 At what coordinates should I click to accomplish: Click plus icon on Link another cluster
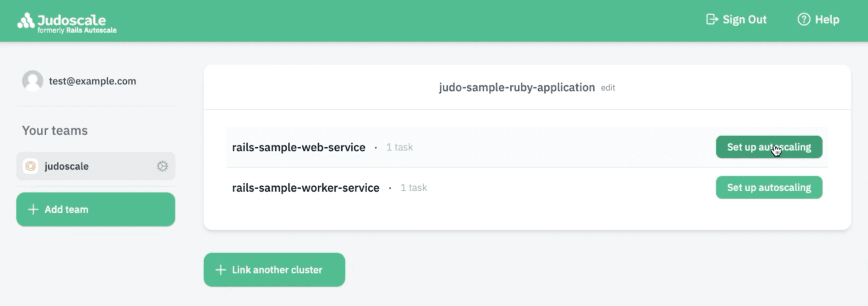[220, 270]
